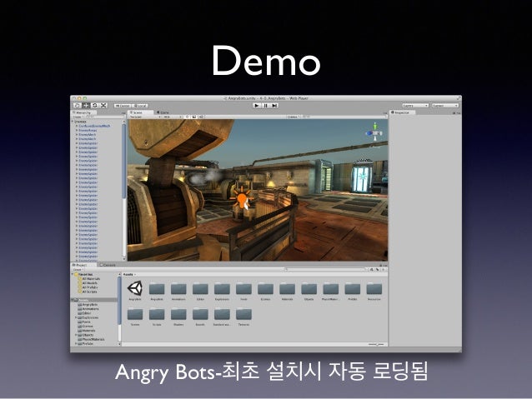Select the Scale transform tool
The image size is (532, 399).
pos(103,106)
